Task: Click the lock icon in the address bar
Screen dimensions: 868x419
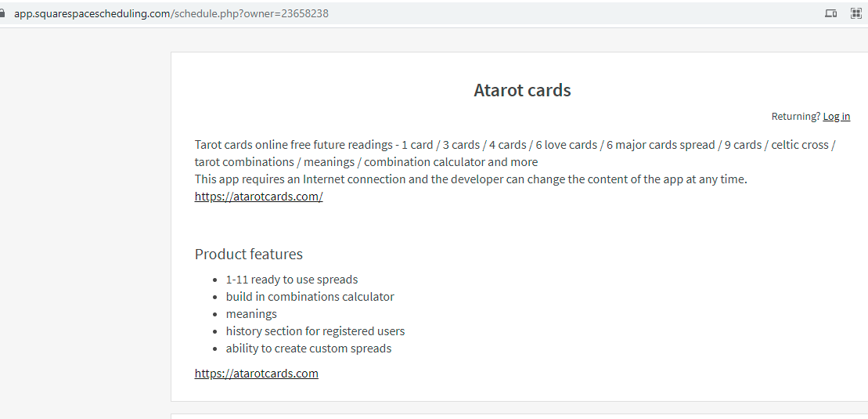Action: pos(2,13)
